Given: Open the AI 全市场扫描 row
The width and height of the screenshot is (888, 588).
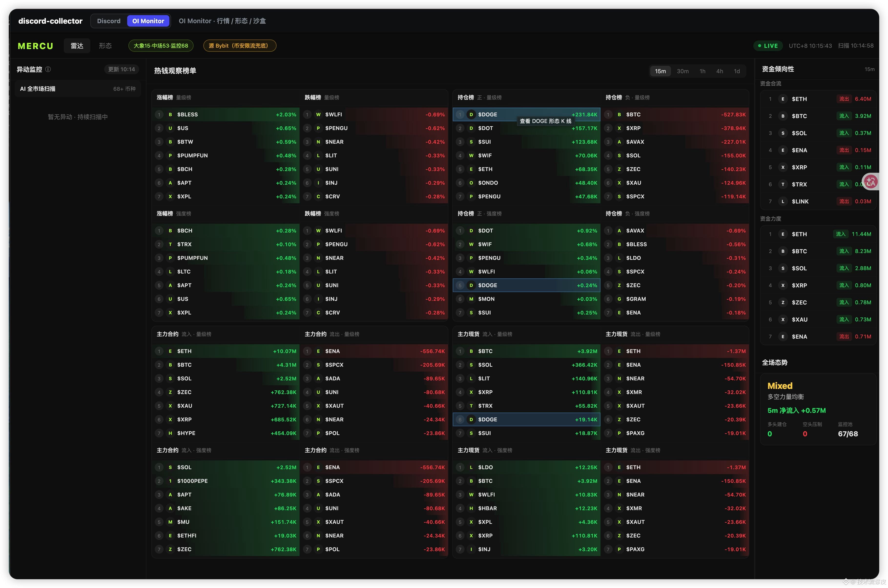Looking at the screenshot, I should coord(78,89).
